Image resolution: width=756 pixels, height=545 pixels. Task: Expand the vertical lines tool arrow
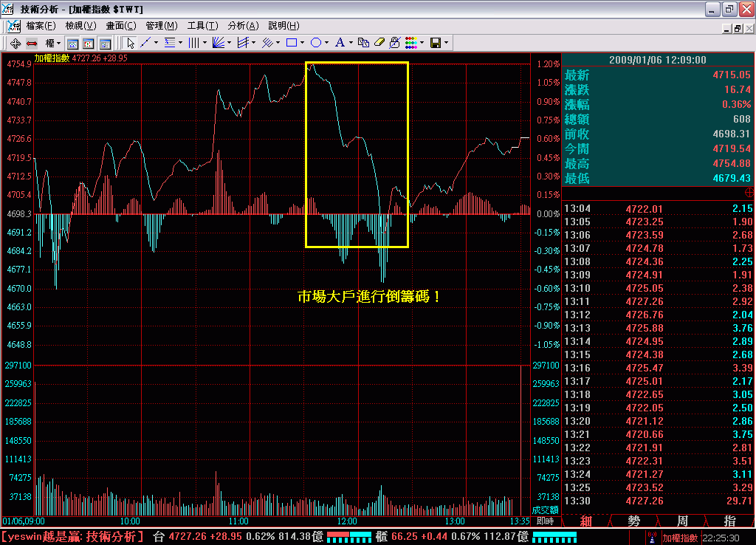tap(205, 44)
